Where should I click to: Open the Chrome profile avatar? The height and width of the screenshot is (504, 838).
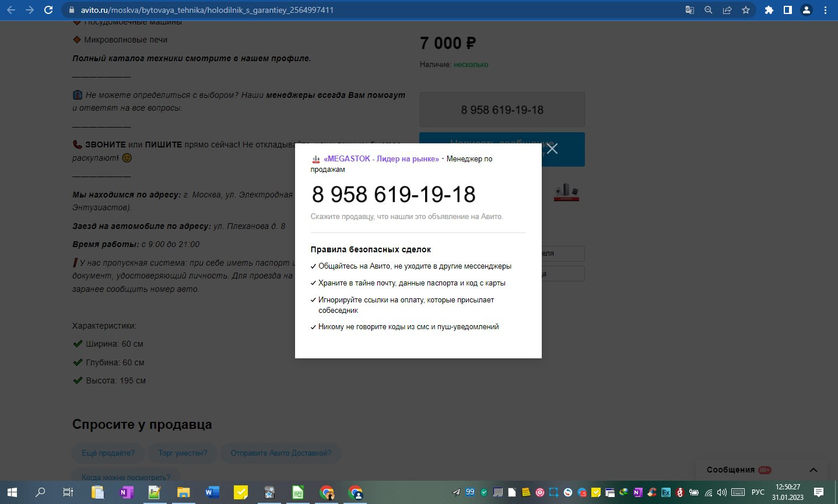point(807,10)
